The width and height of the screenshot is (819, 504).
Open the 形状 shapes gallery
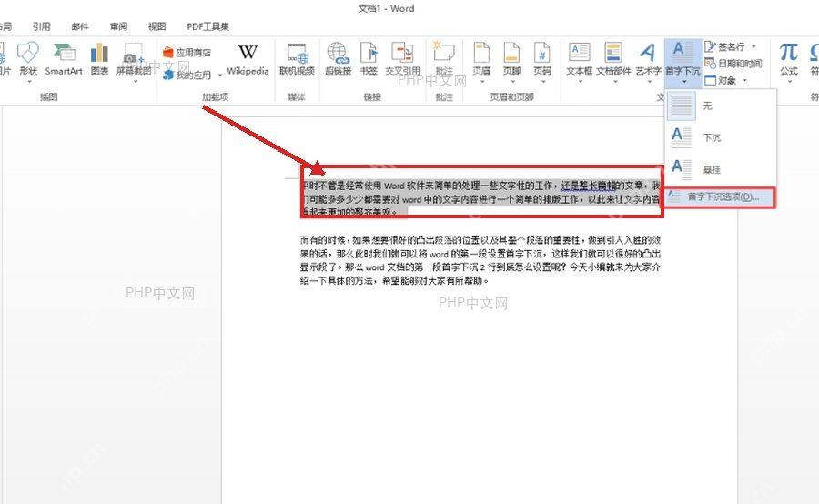point(27,58)
